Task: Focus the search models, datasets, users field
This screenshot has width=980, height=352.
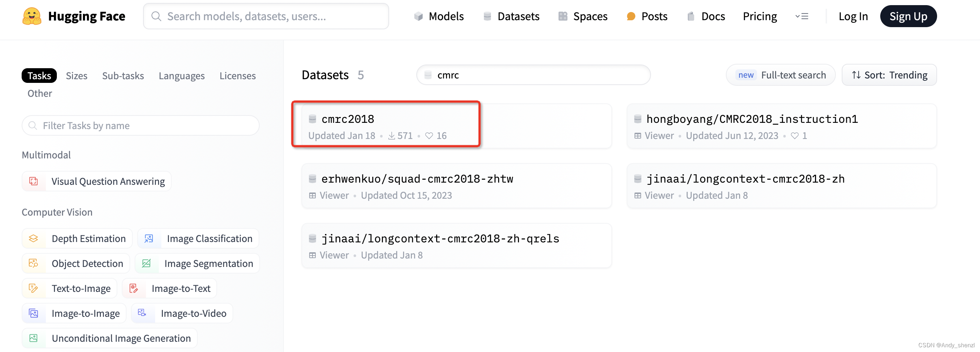Action: click(x=266, y=16)
